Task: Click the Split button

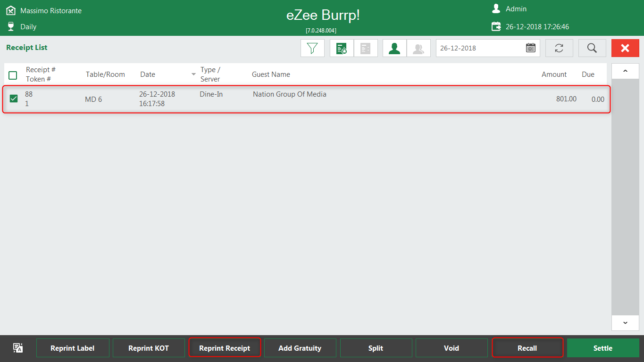Action: tap(376, 348)
